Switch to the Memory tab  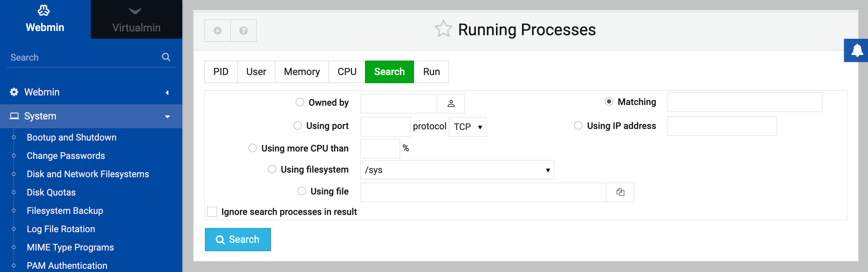click(302, 72)
